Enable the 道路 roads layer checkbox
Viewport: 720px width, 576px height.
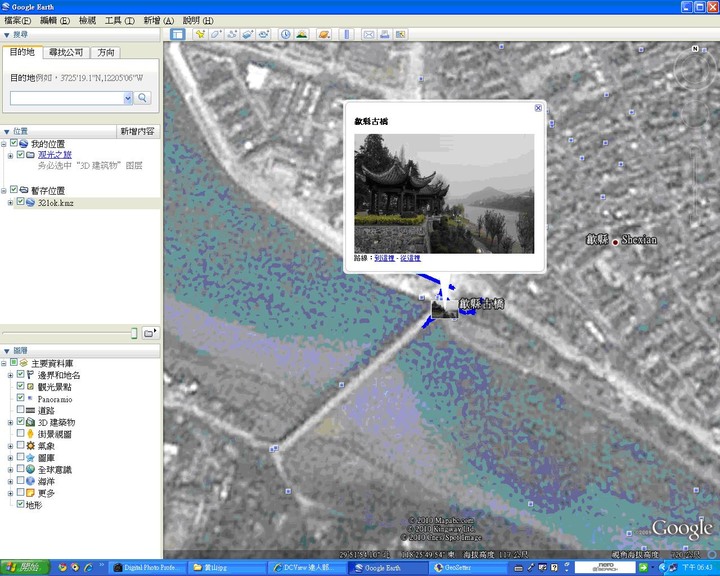(20, 409)
